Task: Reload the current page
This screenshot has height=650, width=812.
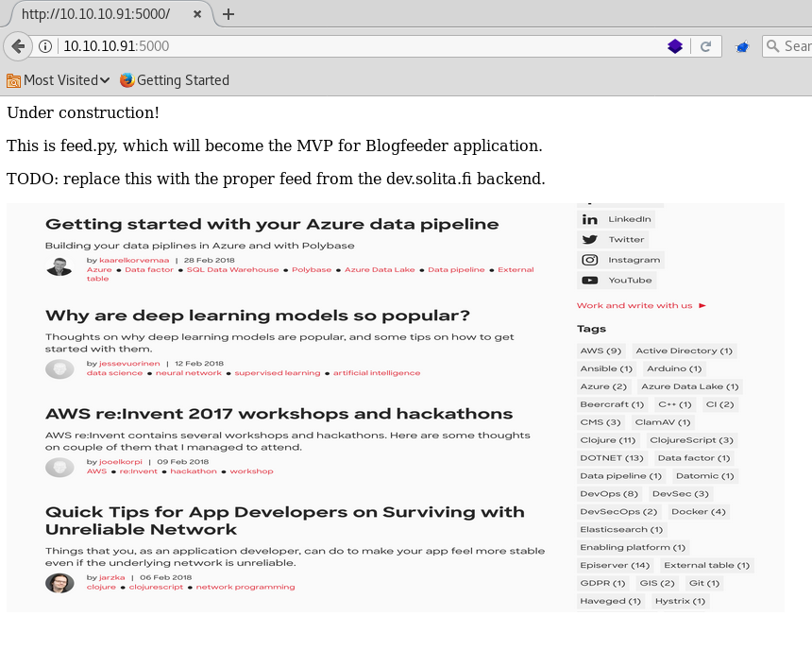Action: [x=705, y=46]
